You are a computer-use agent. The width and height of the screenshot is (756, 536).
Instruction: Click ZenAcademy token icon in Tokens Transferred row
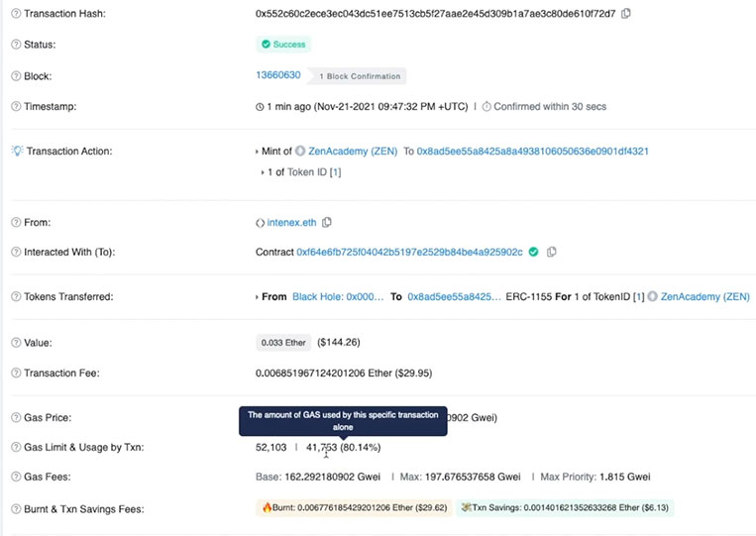point(652,296)
